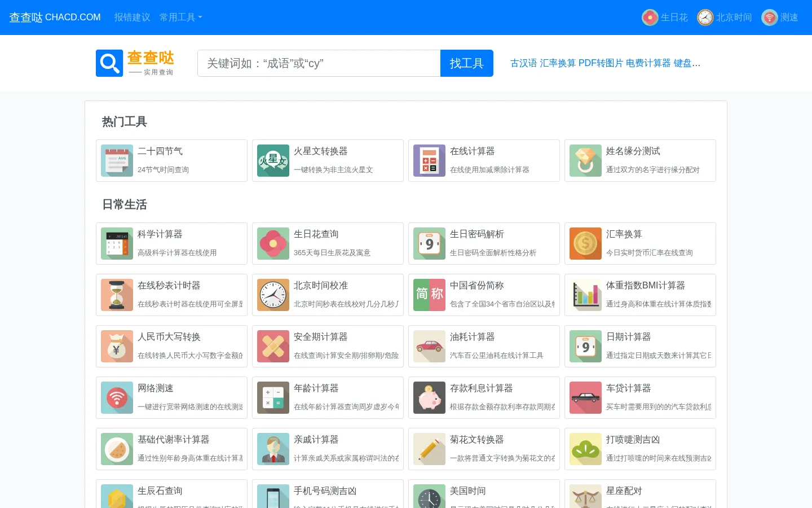Select 测速 in the top navigation
The height and width of the screenshot is (508, 812).
coord(780,17)
